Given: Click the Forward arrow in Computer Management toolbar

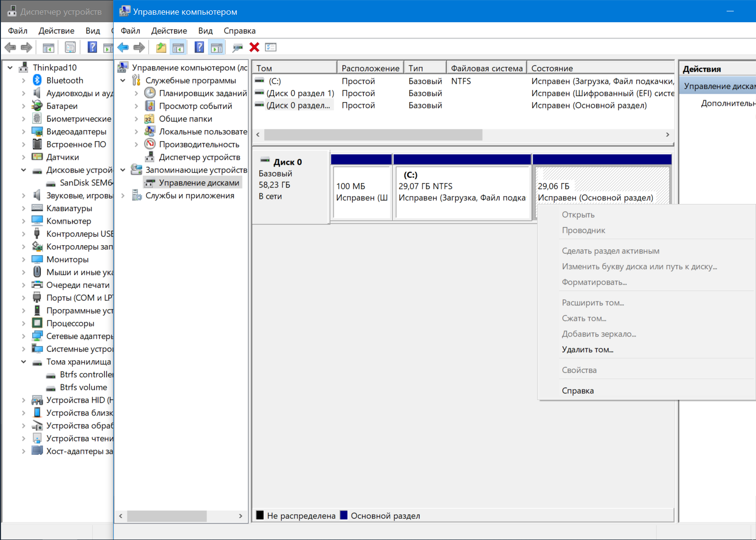Looking at the screenshot, I should click(139, 47).
